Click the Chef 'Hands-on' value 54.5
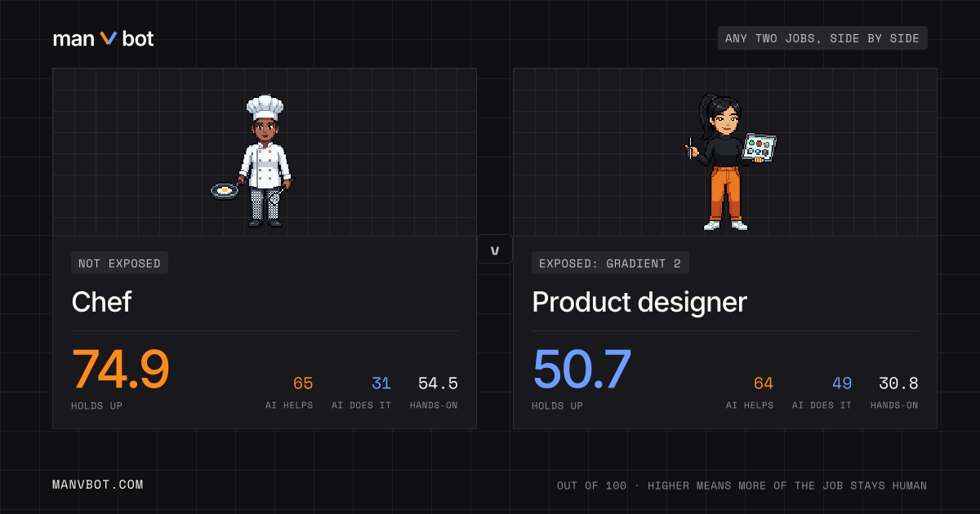This screenshot has height=514, width=980. (438, 383)
